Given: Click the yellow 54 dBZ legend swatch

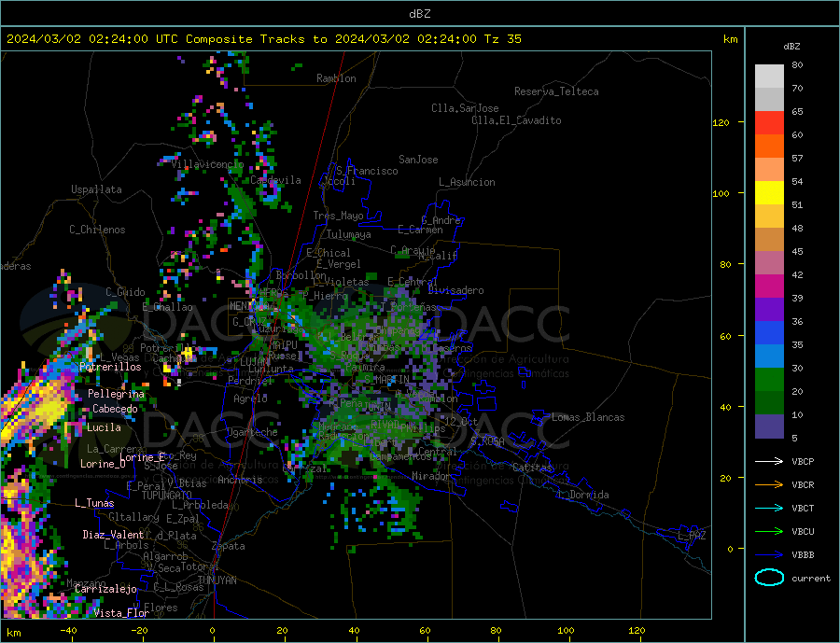Looking at the screenshot, I should tap(769, 193).
